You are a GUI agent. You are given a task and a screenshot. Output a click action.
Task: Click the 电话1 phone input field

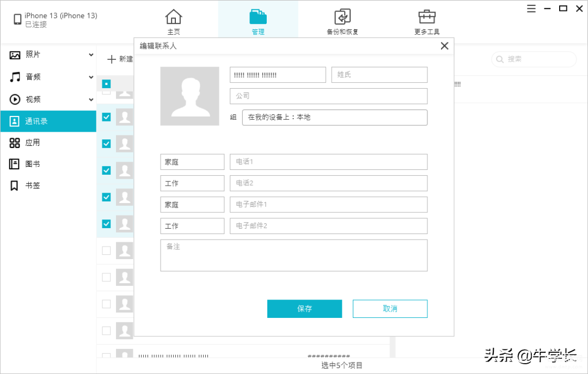point(328,162)
